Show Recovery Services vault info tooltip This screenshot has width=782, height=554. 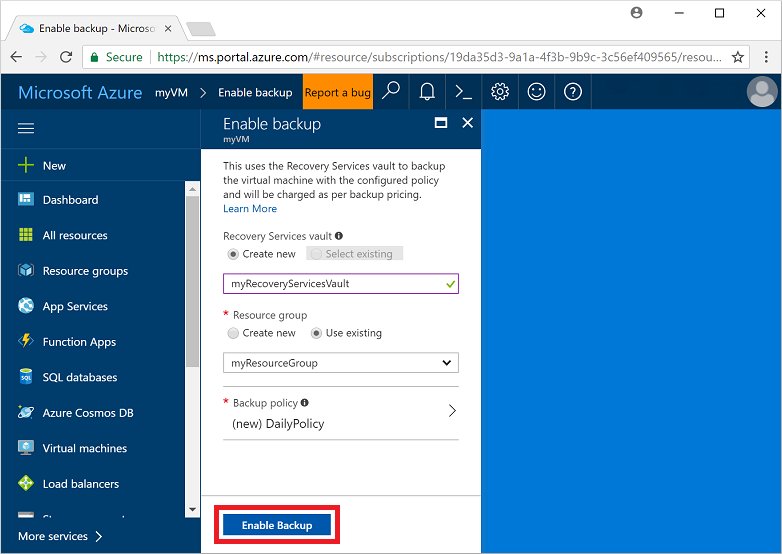coord(339,236)
